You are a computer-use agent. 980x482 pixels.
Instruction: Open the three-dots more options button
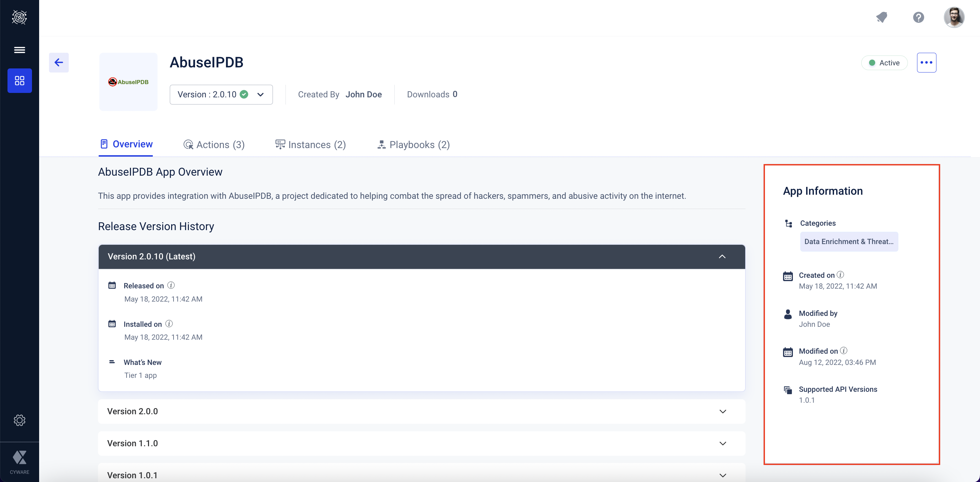click(926, 62)
